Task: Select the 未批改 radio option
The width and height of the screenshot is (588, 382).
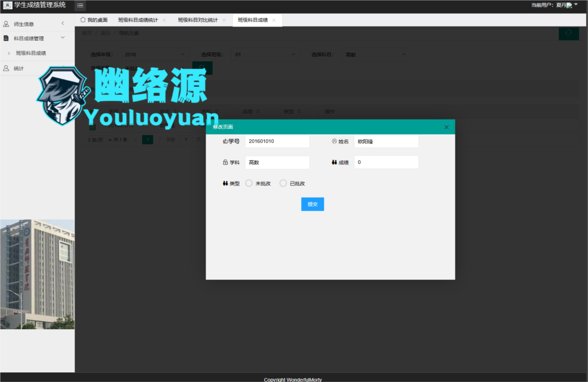Action: (x=249, y=183)
